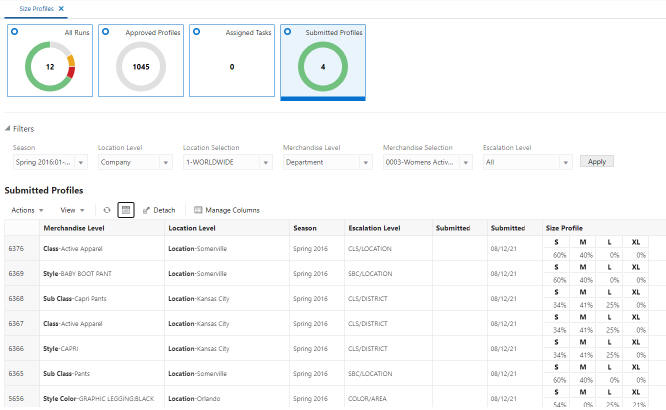Sort by Escalation Level column header
The height and width of the screenshot is (410, 666).
click(x=388, y=228)
